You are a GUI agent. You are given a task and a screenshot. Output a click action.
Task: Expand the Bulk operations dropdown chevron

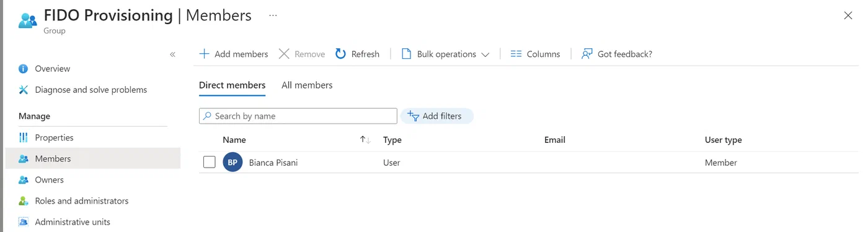pos(485,54)
